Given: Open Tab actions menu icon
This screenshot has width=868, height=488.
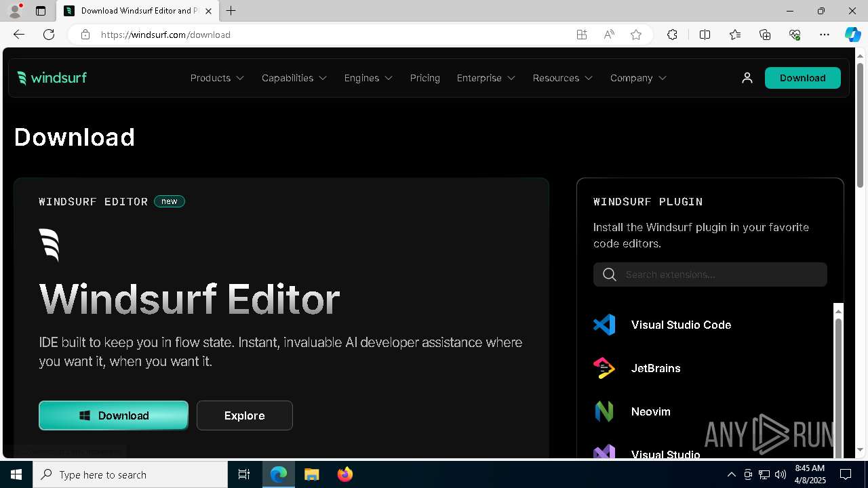Looking at the screenshot, I should (x=41, y=11).
